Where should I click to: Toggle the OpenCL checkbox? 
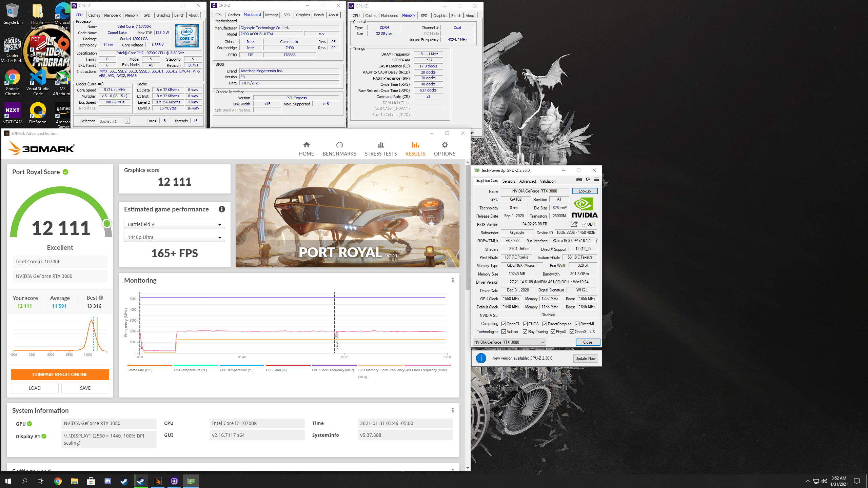pyautogui.click(x=504, y=324)
